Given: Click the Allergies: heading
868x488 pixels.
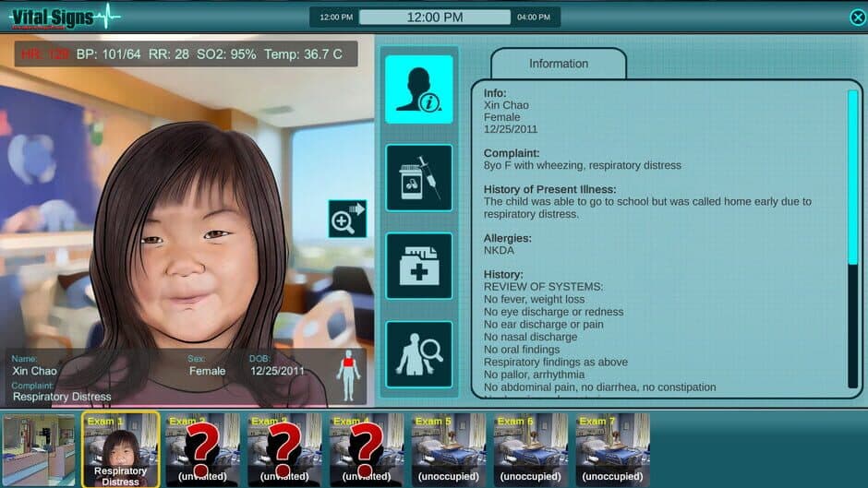Looking at the screenshot, I should (x=508, y=238).
